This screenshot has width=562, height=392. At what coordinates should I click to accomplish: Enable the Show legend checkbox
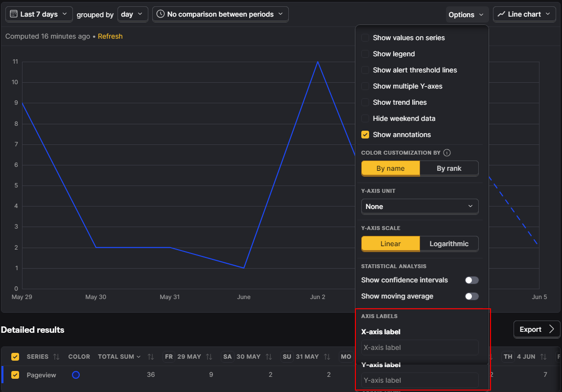[365, 54]
